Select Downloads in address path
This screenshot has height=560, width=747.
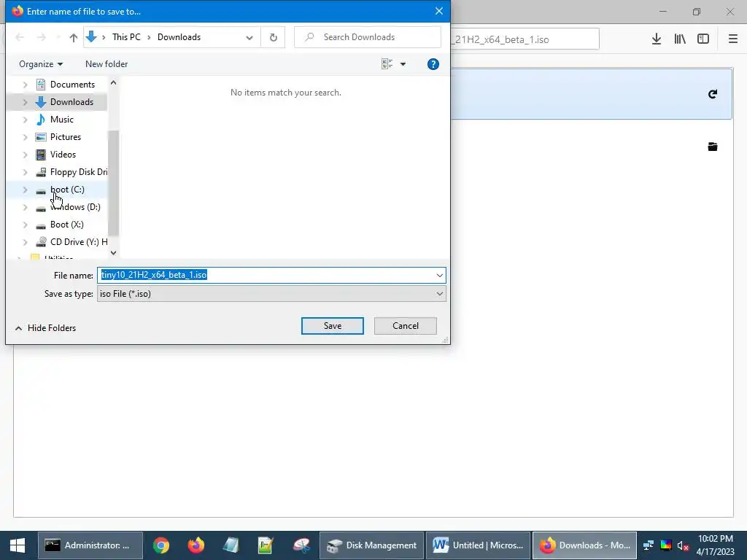tap(179, 37)
